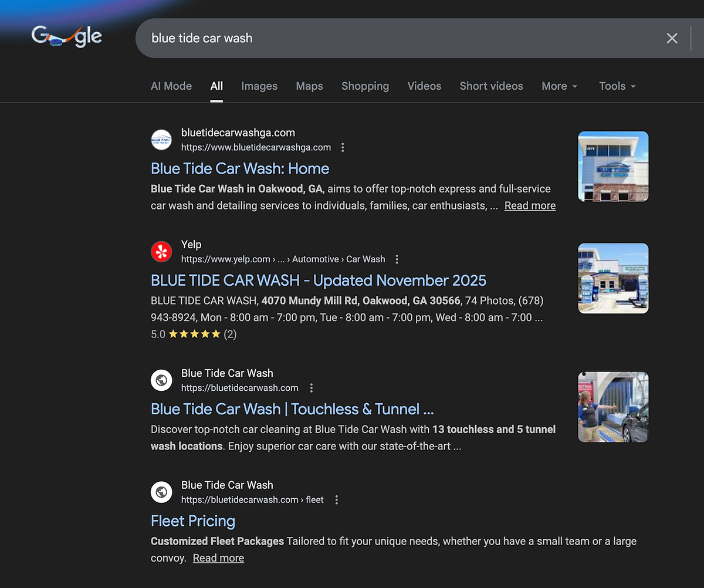Open the Yelp result storefront thumbnail
This screenshot has width=704, height=588.
(613, 279)
